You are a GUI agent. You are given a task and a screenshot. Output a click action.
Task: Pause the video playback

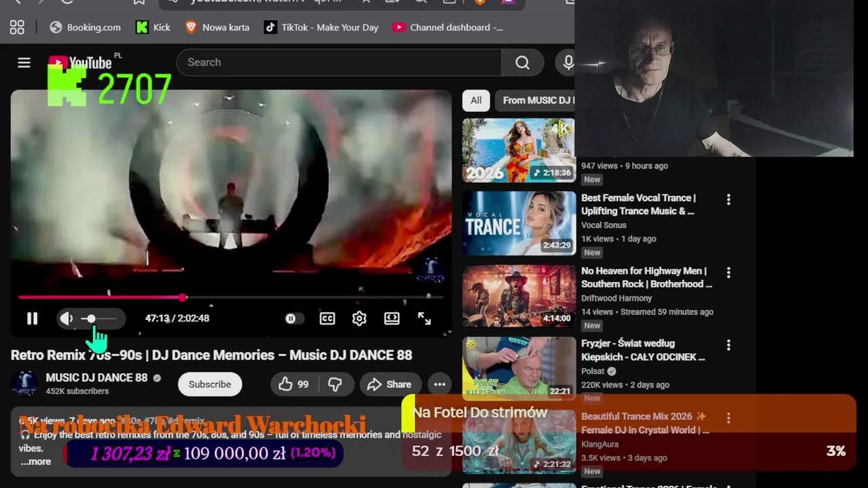(32, 319)
